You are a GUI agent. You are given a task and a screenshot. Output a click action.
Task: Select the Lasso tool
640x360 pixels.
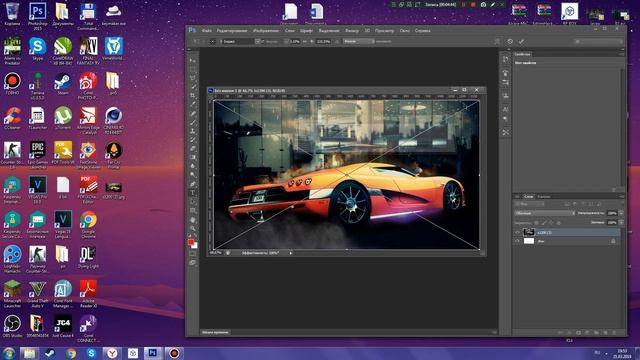click(193, 78)
